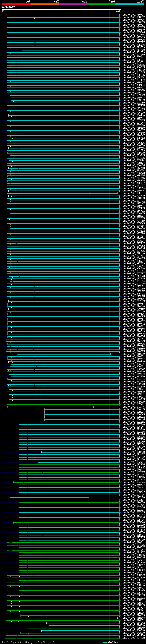Open the UniRef100_P10798 hit label
This screenshot has height=644, width=146.
coord(133,15)
